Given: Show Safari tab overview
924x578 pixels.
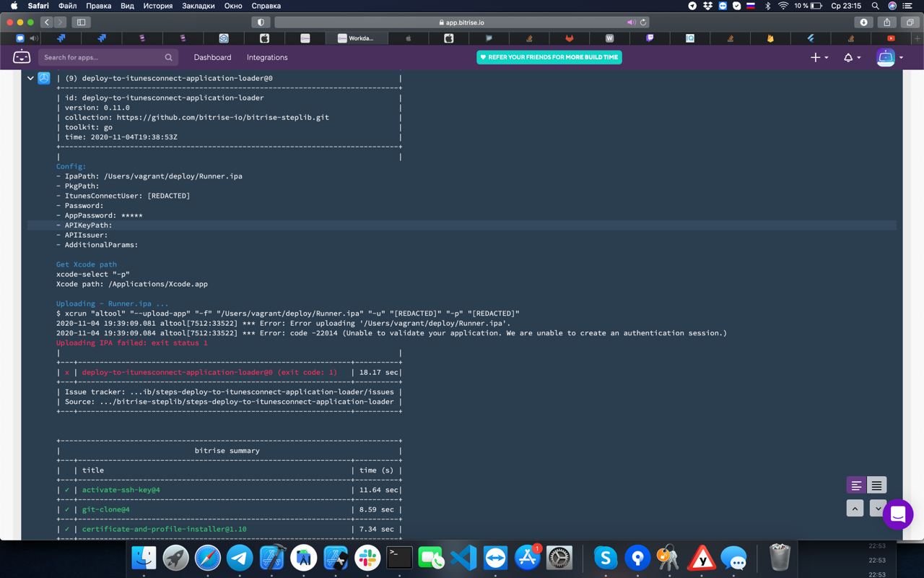Looking at the screenshot, I should coord(910,22).
